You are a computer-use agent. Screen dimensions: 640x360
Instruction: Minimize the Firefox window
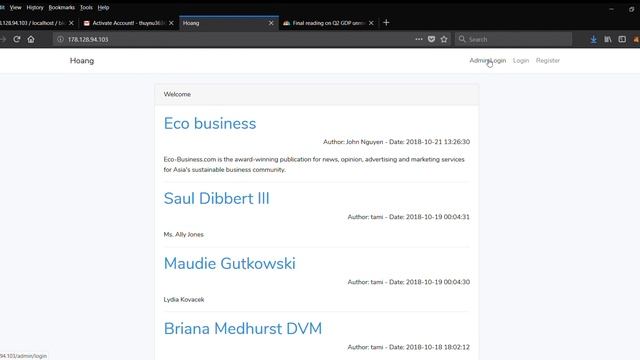[611, 9]
